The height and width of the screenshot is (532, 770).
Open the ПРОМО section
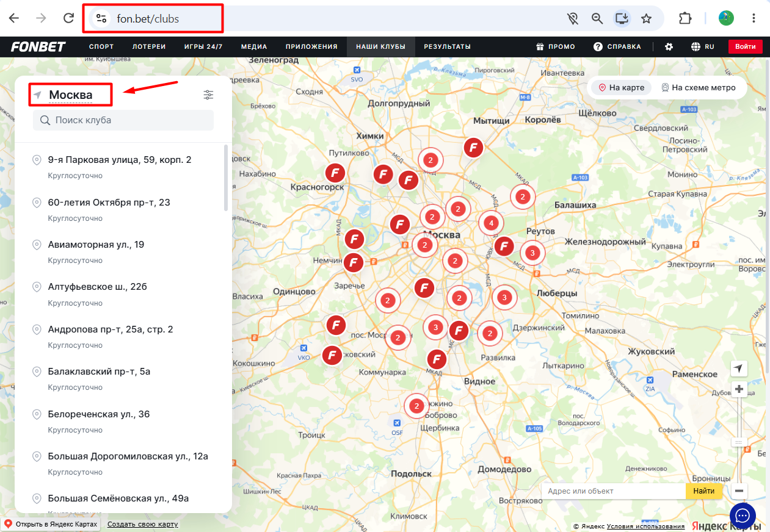[556, 46]
